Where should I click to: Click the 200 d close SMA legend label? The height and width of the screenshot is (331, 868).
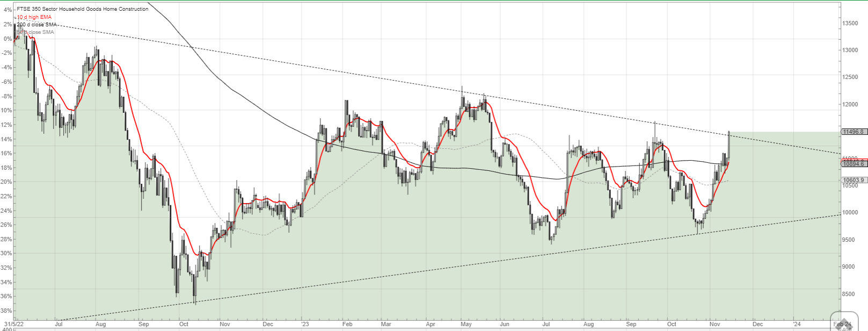coord(37,25)
